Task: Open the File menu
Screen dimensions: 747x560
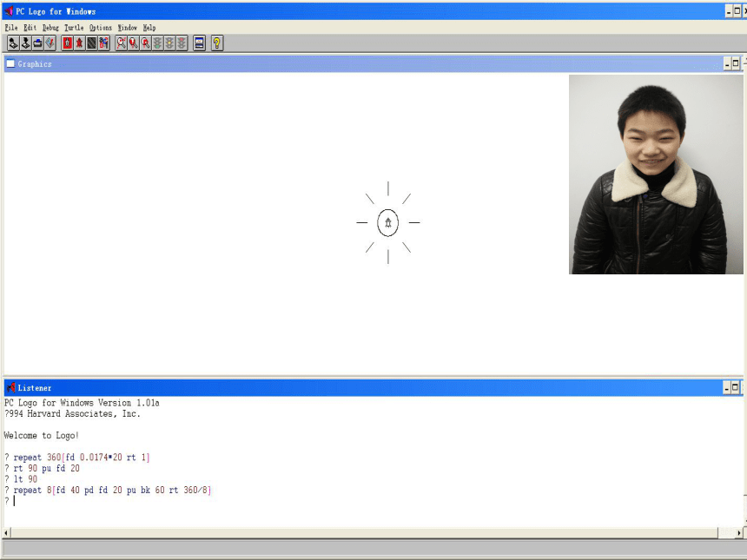Action: point(11,28)
